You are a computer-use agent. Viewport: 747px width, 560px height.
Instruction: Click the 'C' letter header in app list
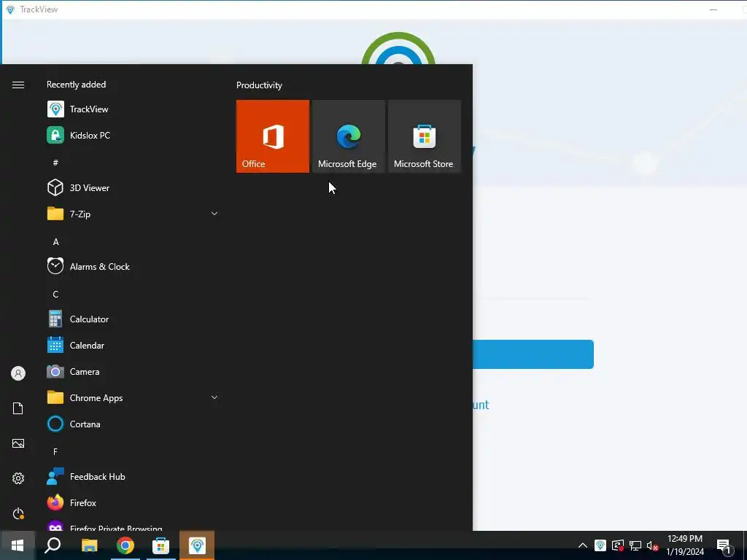point(55,295)
